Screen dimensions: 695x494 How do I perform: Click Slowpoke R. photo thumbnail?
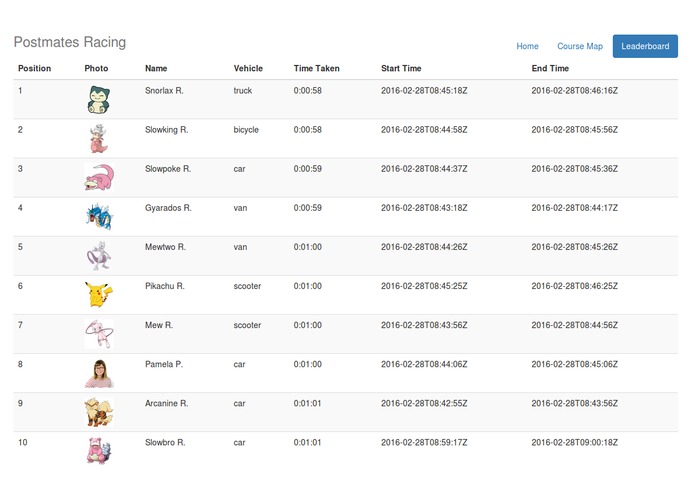[99, 177]
